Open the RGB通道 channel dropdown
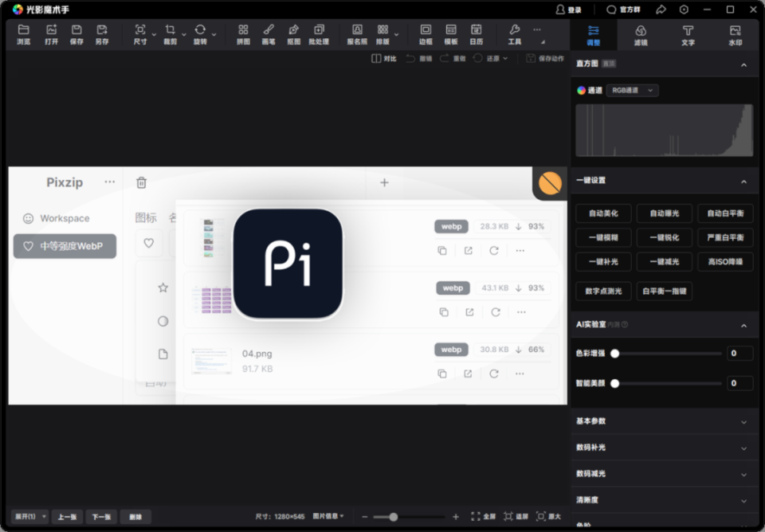The image size is (765, 532). (632, 91)
